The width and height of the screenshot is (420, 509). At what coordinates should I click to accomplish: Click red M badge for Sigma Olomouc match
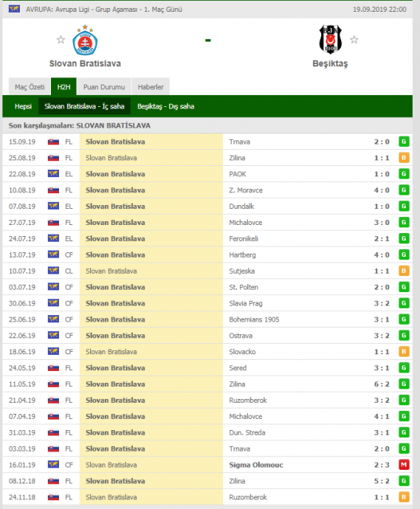coord(404,465)
